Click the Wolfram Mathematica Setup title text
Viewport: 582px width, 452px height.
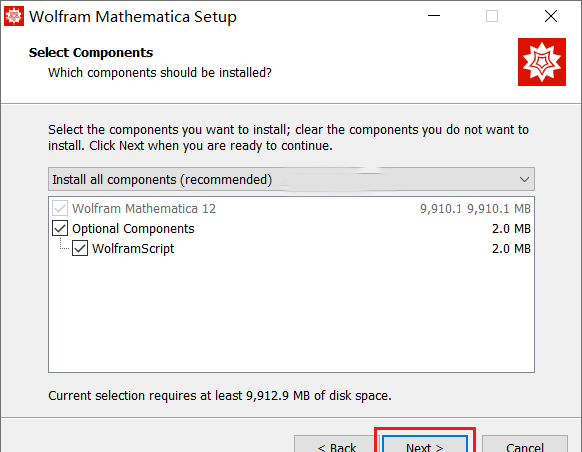pos(133,17)
